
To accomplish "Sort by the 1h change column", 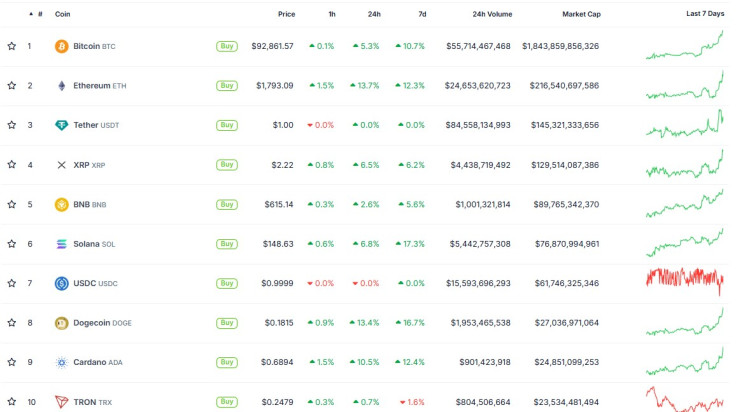I will [x=332, y=14].
